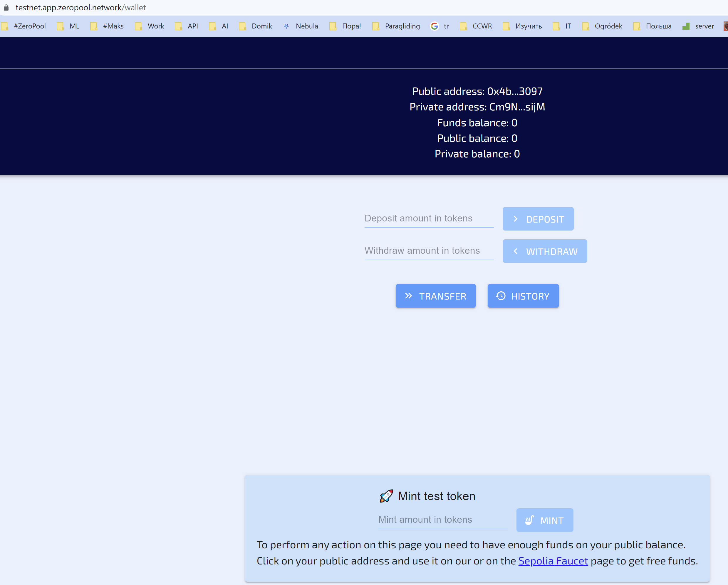
Task: Open the ML bookmark folder
Action: [68, 26]
